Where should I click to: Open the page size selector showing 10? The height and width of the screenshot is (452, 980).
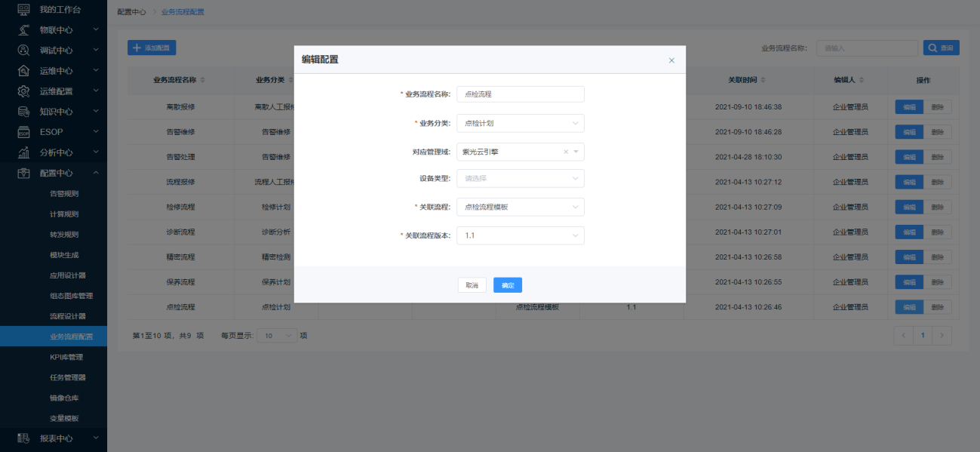[x=277, y=336]
